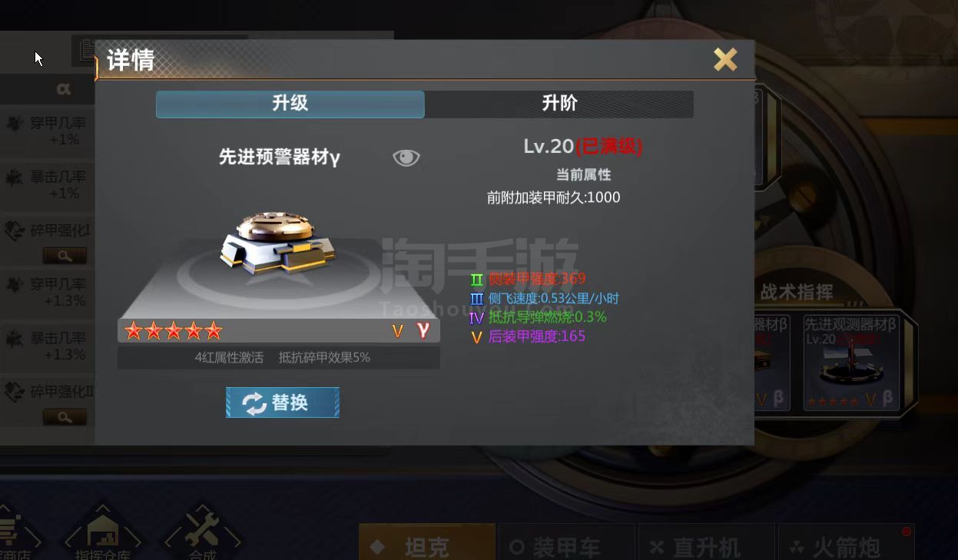Viewport: 958px width, 560px height.
Task: Click the red γ grade icon
Action: 423,330
